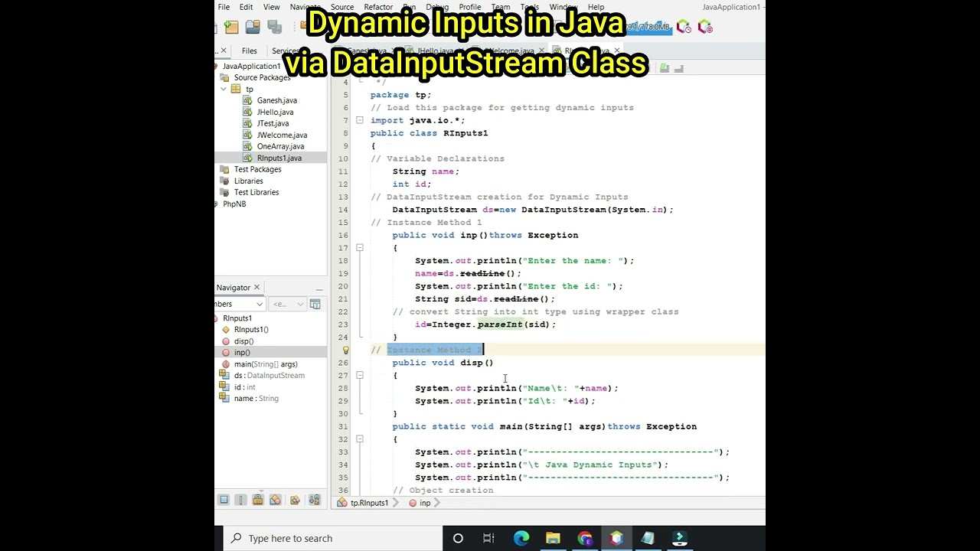Open JHello.java in Projects tree

tap(275, 112)
